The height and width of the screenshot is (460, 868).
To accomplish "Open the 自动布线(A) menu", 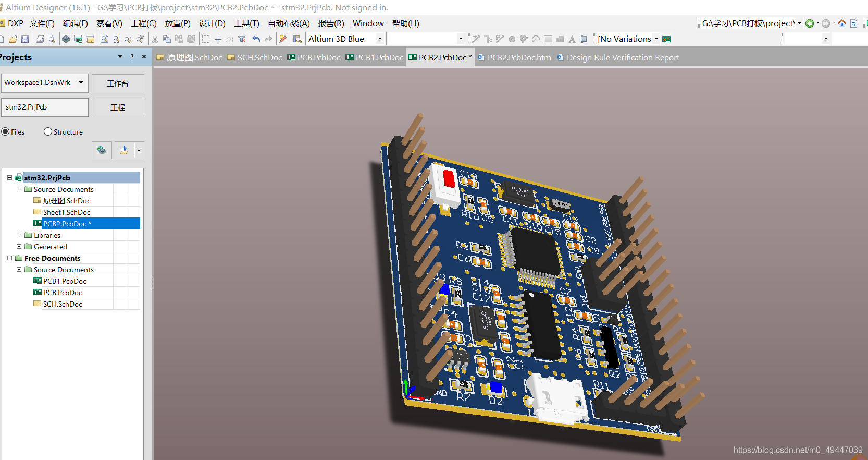I will coord(289,23).
